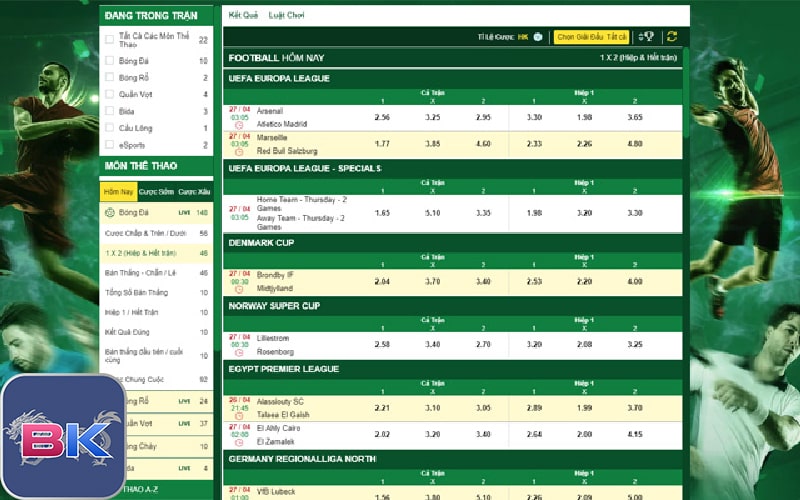Click the clock icon for Lillestrom match
The image size is (800, 500).
pyautogui.click(x=239, y=353)
